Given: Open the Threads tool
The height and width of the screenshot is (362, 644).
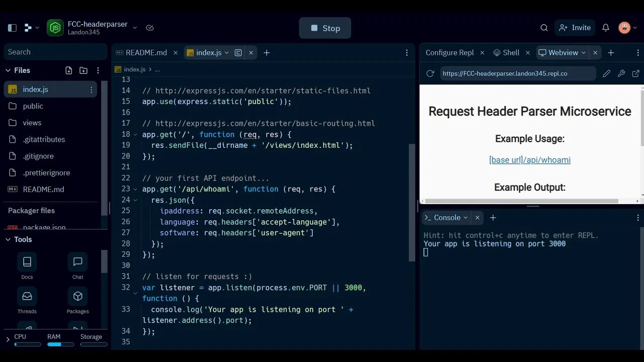Looking at the screenshot, I should click(27, 301).
